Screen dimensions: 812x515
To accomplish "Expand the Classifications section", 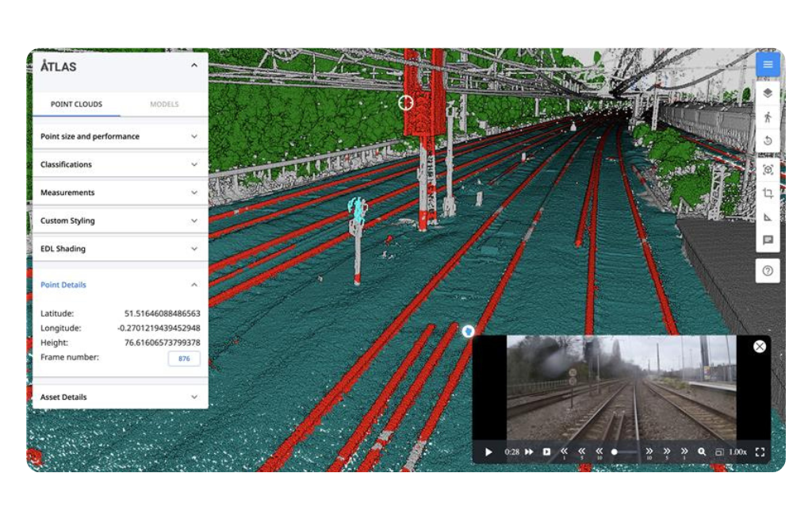I will tap(119, 164).
